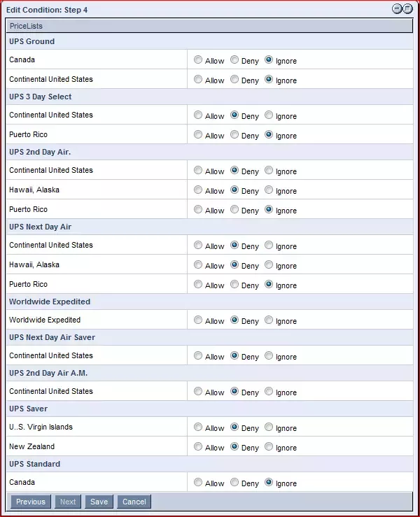
Task: Click the UPS Standard section heading
Action: click(34, 464)
